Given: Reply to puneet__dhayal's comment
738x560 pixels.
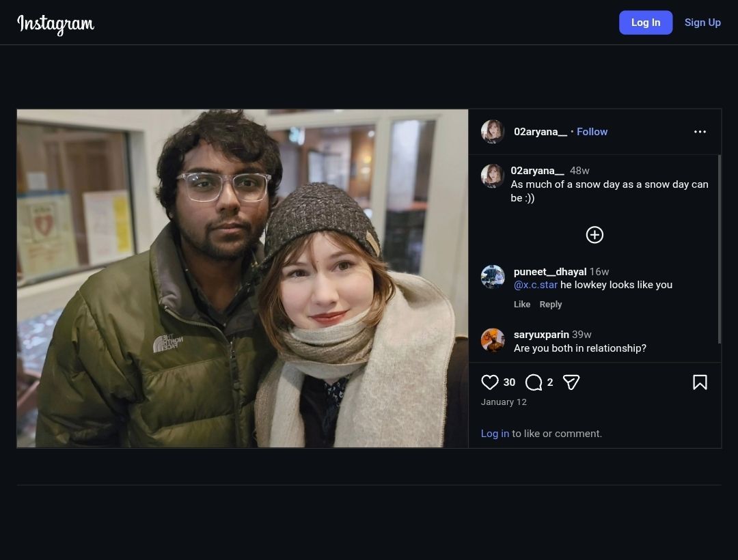Looking at the screenshot, I should click(x=551, y=305).
